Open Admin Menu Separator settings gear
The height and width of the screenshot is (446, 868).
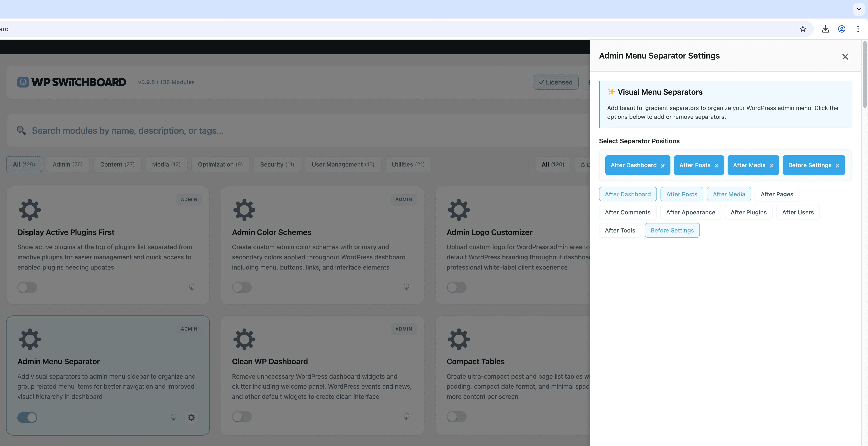(191, 417)
